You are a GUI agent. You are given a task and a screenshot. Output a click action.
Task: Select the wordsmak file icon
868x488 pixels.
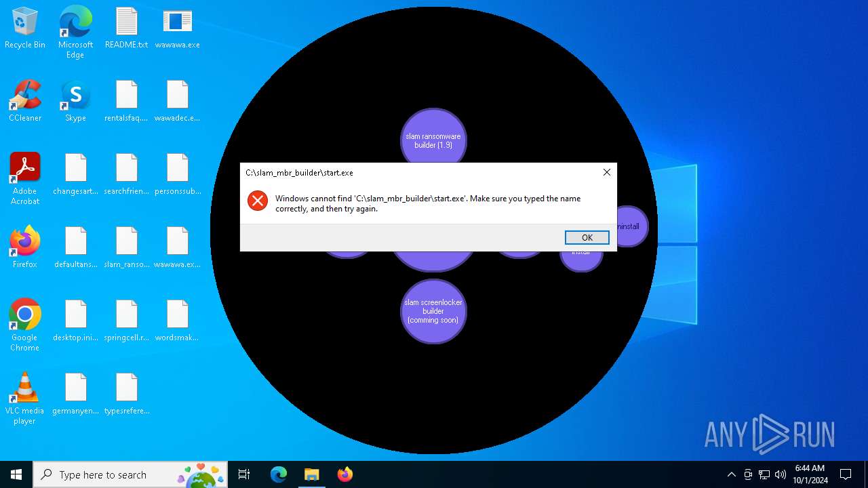pos(178,321)
